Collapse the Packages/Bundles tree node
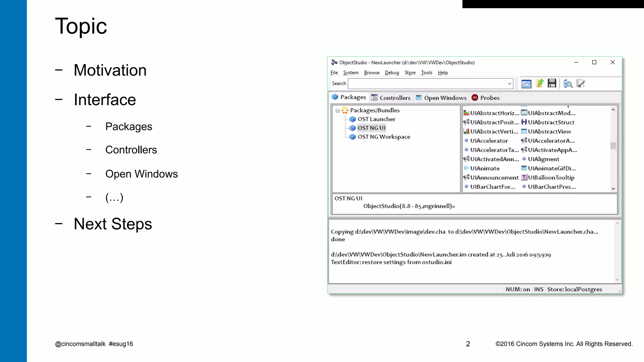644x362 pixels. 337,111
